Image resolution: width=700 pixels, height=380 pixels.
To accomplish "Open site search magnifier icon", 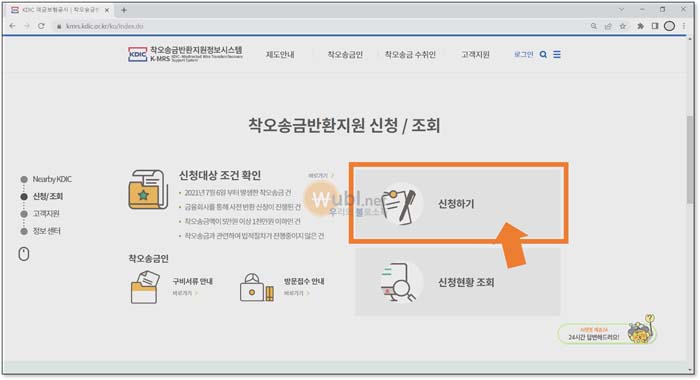I will tap(543, 54).
